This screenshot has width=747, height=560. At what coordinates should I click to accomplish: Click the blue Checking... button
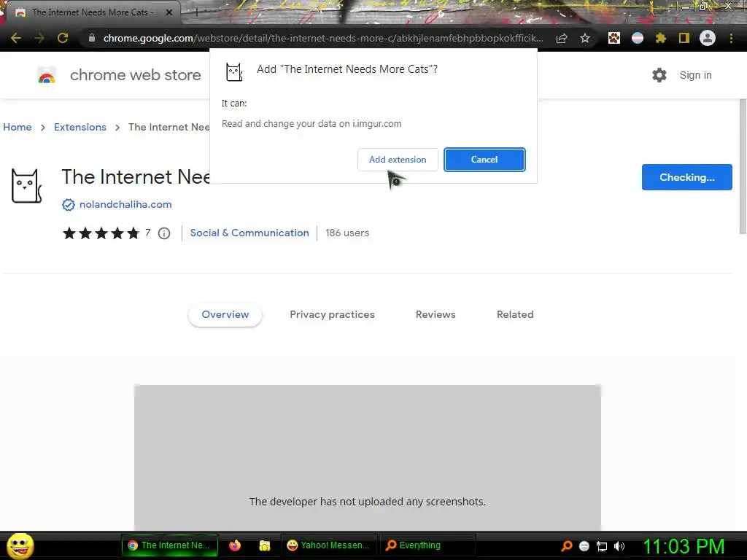coord(686,177)
